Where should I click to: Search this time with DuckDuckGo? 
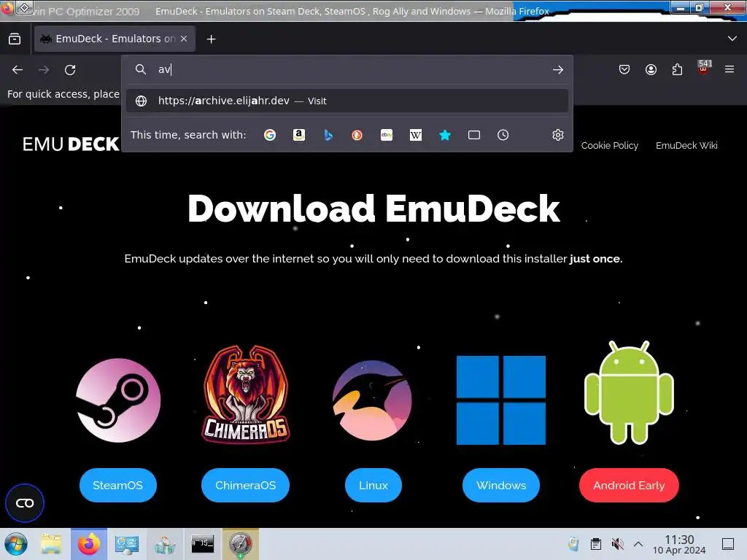(357, 135)
